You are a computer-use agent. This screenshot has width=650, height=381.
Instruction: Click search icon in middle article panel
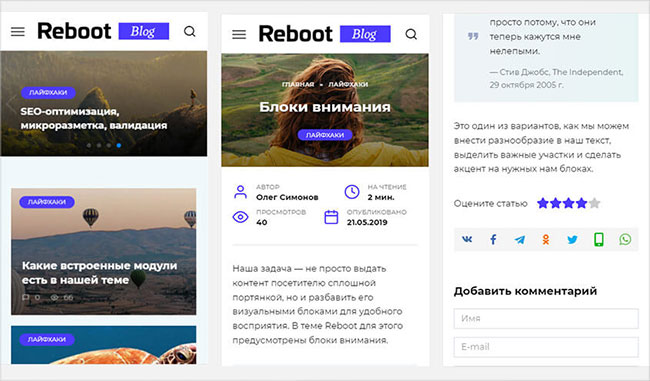click(411, 34)
